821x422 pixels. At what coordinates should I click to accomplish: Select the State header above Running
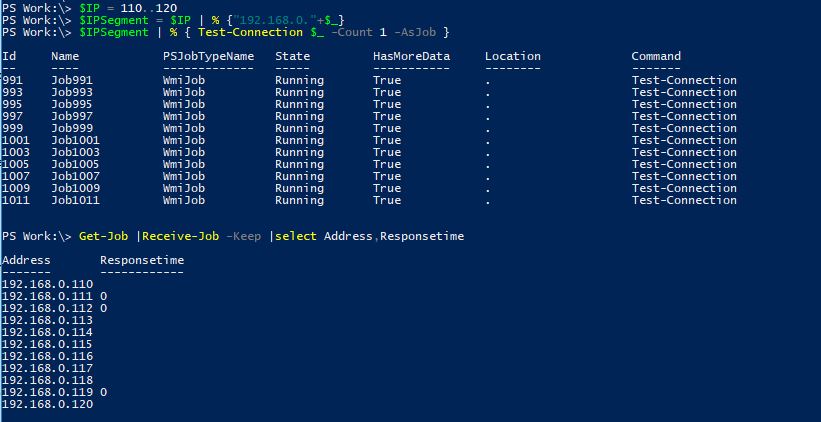coord(292,56)
